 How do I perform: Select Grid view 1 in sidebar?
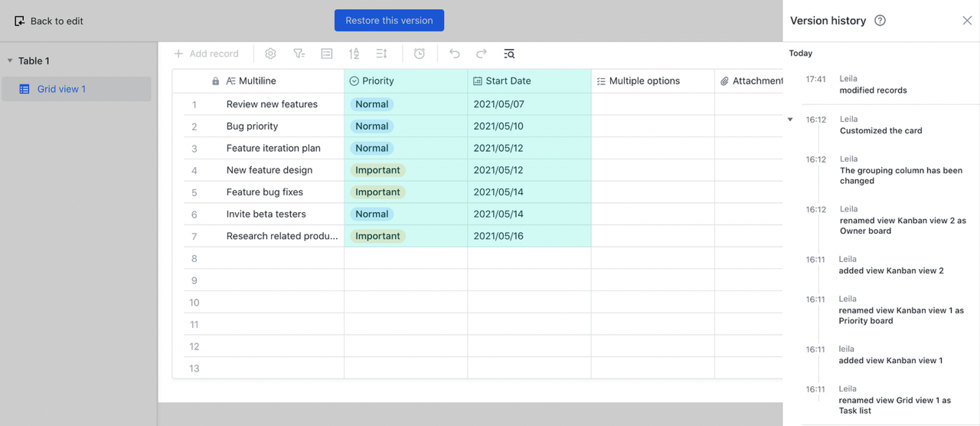pos(77,89)
